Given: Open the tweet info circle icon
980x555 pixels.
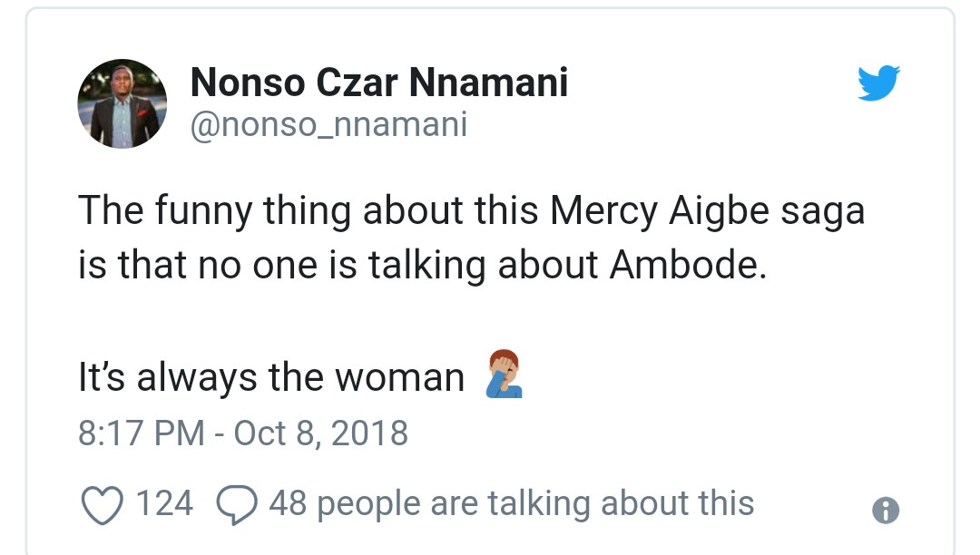Looking at the screenshot, I should tap(885, 511).
